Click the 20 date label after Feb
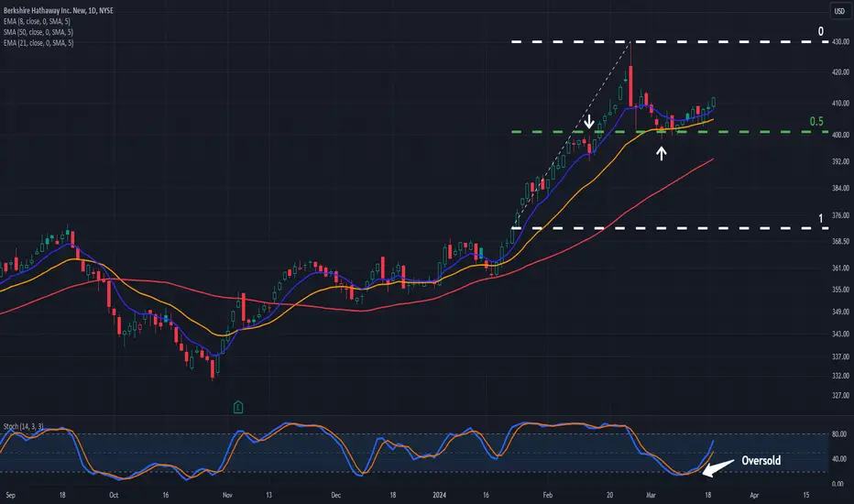Viewport: 854px width, 504px height. 609,495
